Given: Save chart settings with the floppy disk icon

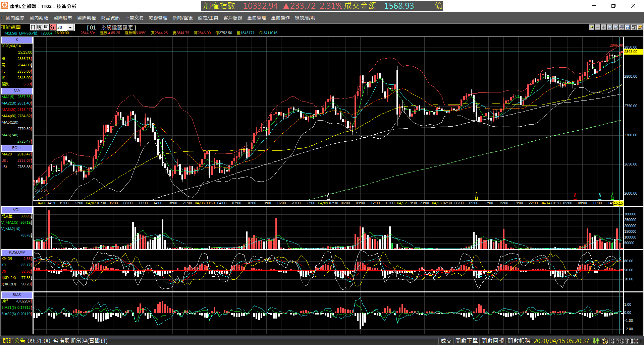Looking at the screenshot, I should point(628,27).
